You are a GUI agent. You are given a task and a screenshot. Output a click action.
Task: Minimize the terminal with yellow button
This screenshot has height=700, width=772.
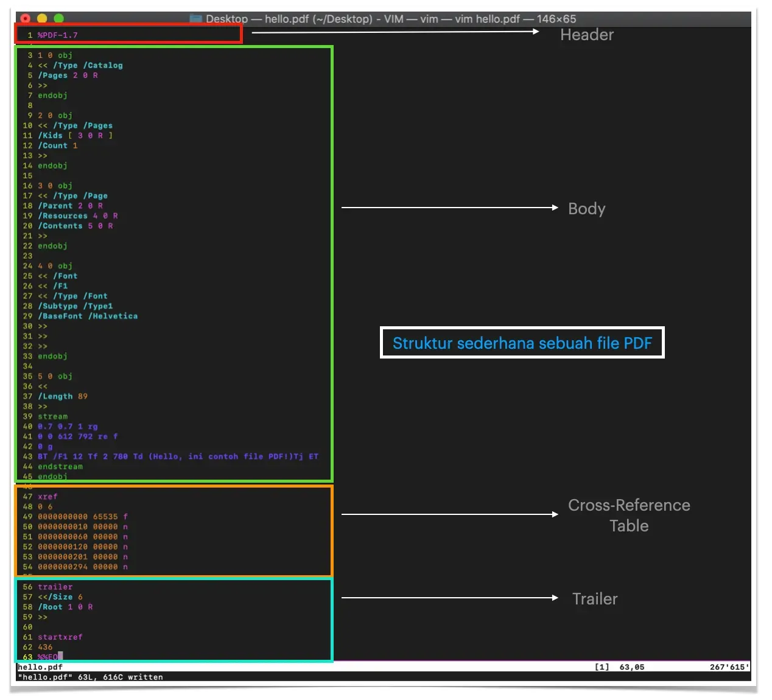[42, 19]
